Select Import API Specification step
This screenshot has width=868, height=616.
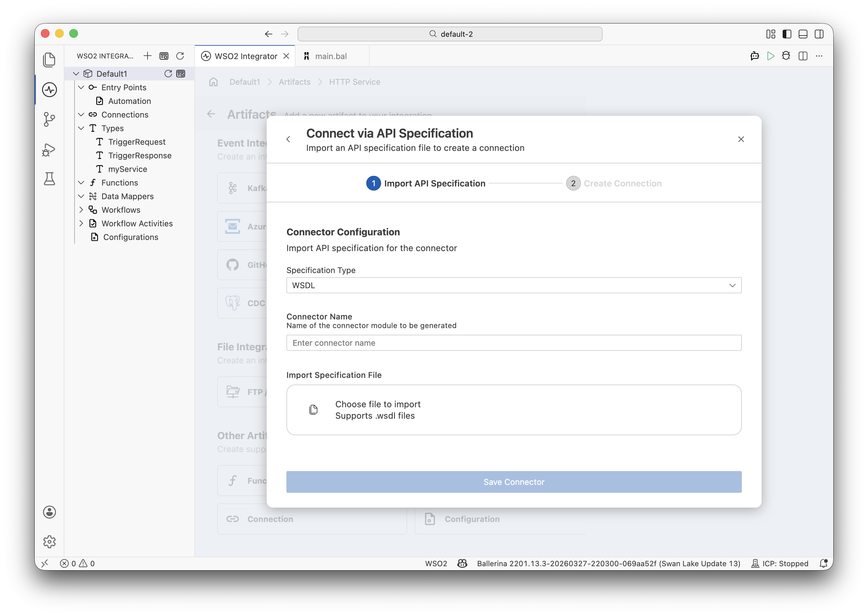pyautogui.click(x=426, y=184)
